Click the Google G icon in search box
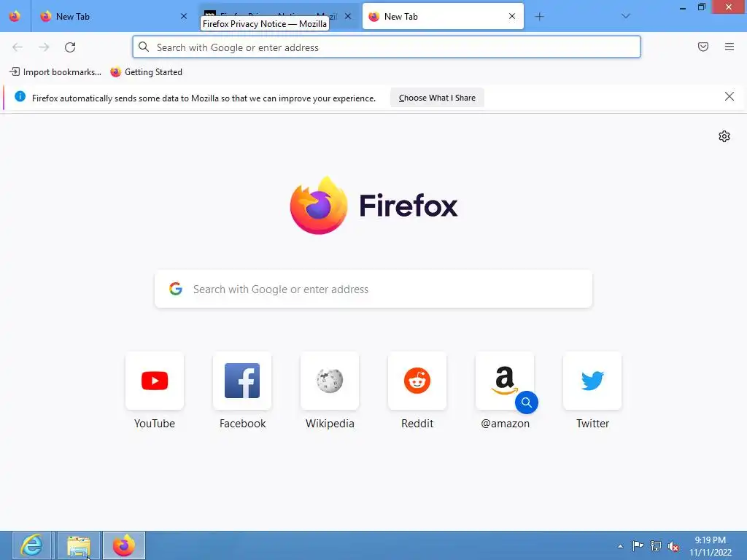The image size is (747, 560). click(176, 289)
